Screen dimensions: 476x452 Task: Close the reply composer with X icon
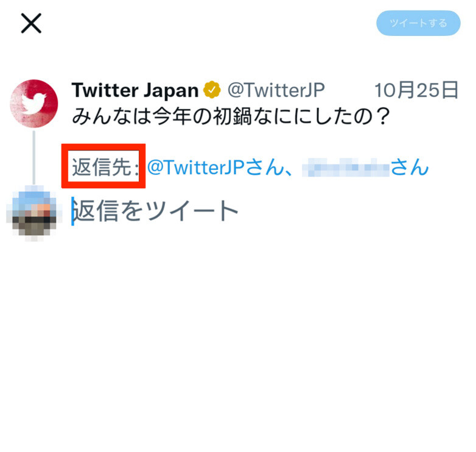pos(31,23)
